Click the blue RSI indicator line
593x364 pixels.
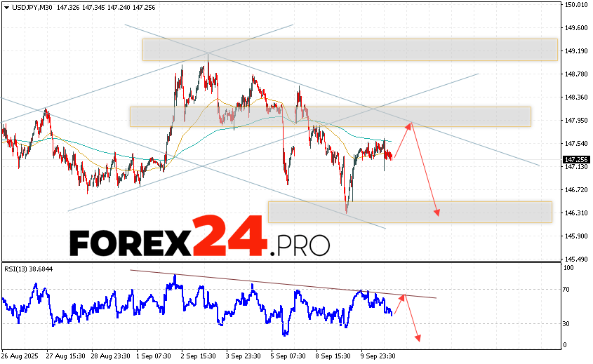(x=196, y=304)
